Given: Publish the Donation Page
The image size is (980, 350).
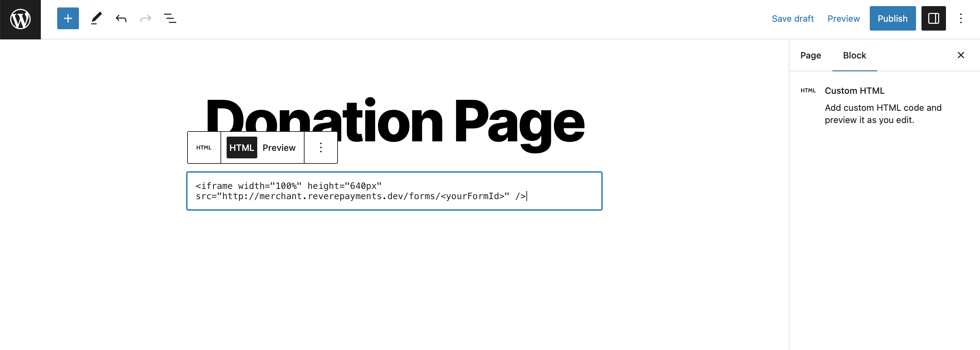Looking at the screenshot, I should point(893,18).
